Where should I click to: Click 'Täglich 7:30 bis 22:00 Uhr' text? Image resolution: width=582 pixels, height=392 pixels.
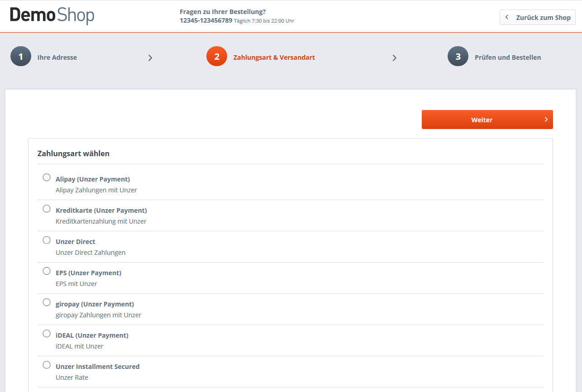(x=264, y=21)
